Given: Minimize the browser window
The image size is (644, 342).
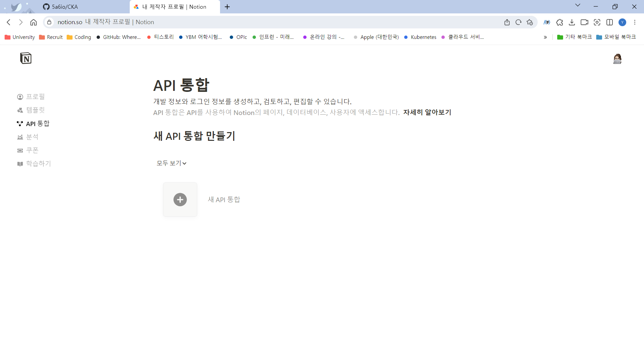Looking at the screenshot, I should click(x=596, y=7).
